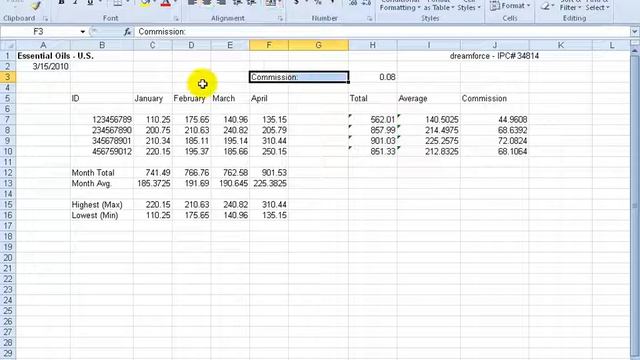Click the month total value 901.53
The width and height of the screenshot is (640, 360).
click(x=269, y=173)
